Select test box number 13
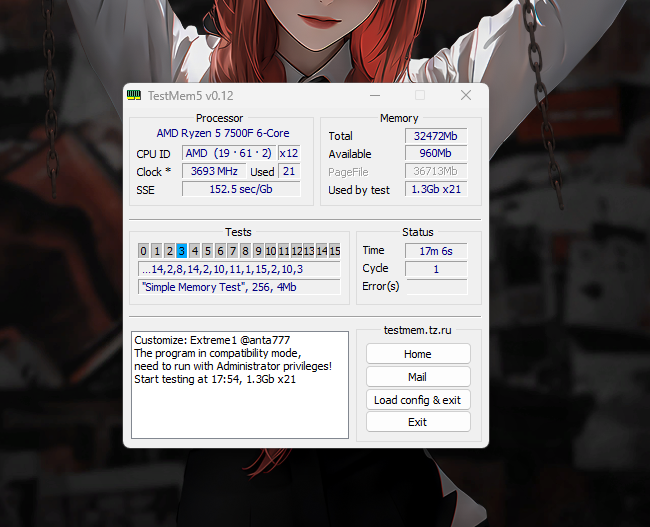650x527 pixels. (x=309, y=251)
